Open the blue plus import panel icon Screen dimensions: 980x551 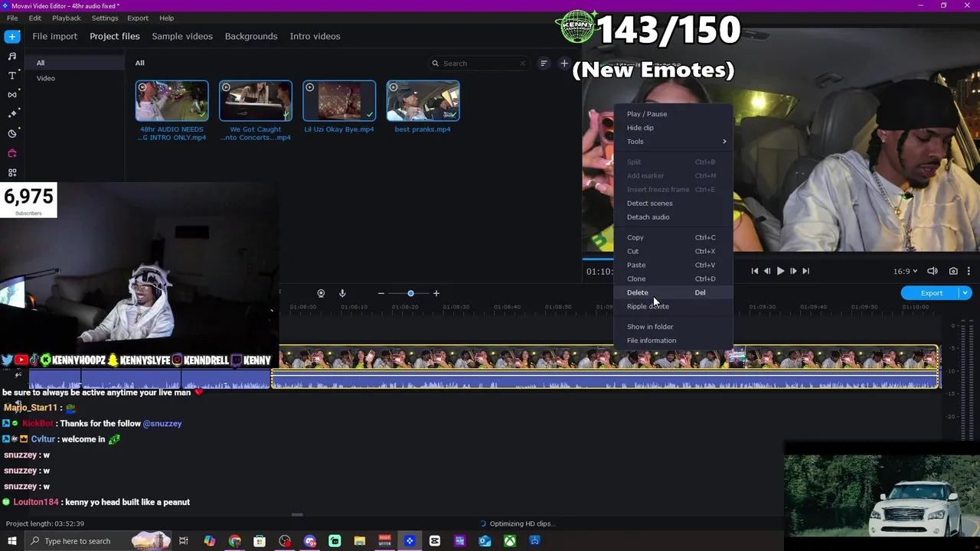click(x=12, y=36)
